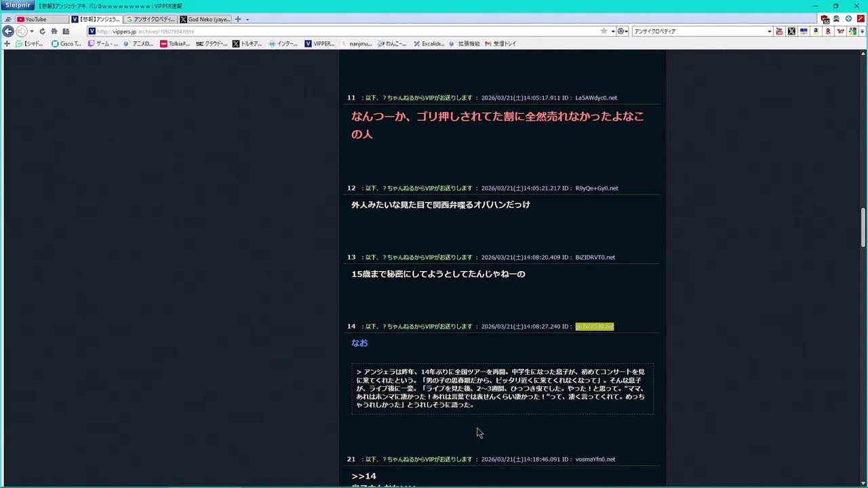
Task: Switch to the God Neko X tab
Action: (205, 19)
